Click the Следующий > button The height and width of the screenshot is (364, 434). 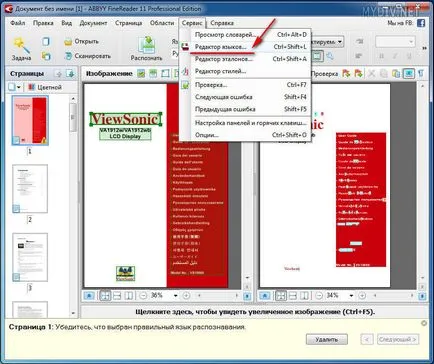coord(398,340)
